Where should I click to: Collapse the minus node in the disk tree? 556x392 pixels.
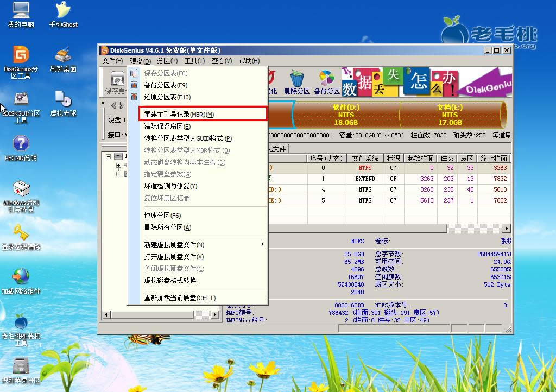coord(108,156)
